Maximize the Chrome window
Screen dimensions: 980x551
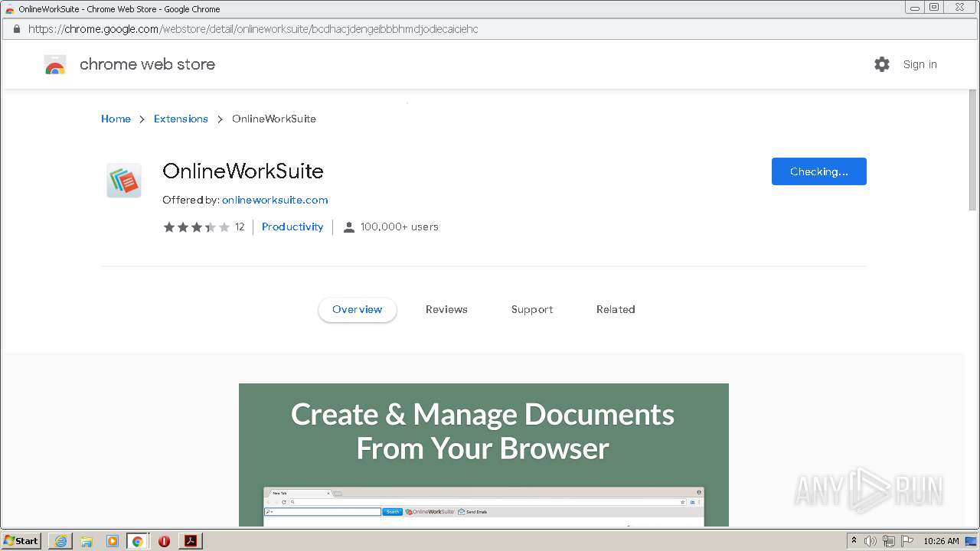click(934, 8)
